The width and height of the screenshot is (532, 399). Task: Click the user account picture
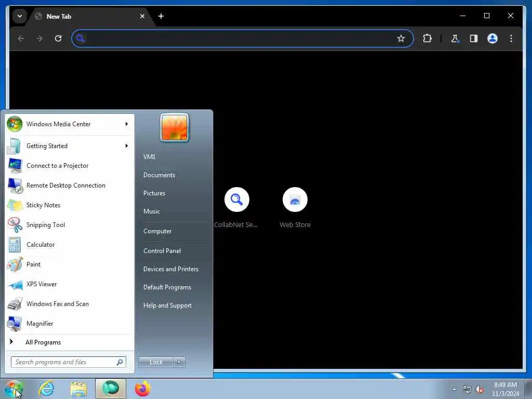pos(175,128)
